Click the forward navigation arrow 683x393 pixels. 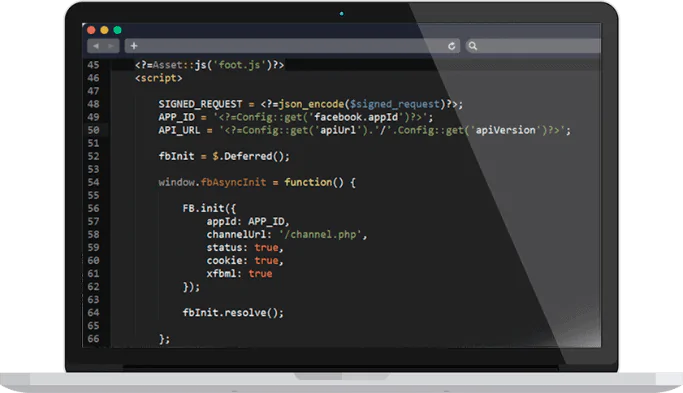(x=112, y=46)
